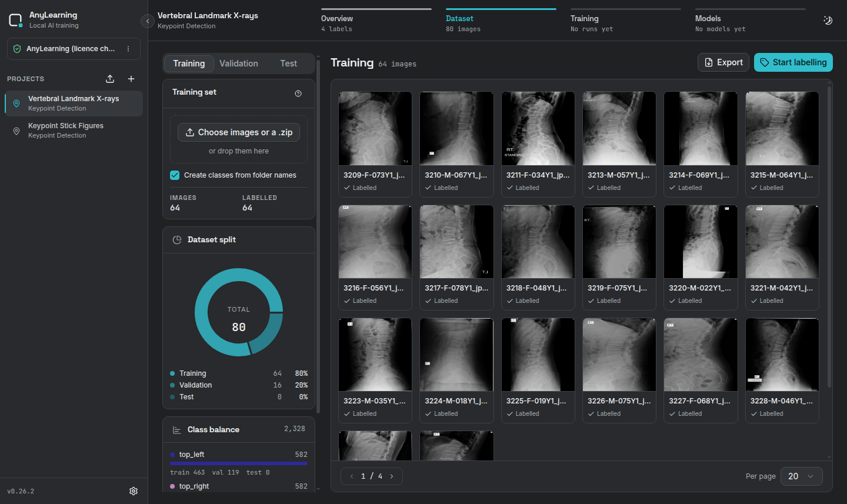Toggle the dark mode theme icon
This screenshot has height=504, width=847.
point(828,21)
